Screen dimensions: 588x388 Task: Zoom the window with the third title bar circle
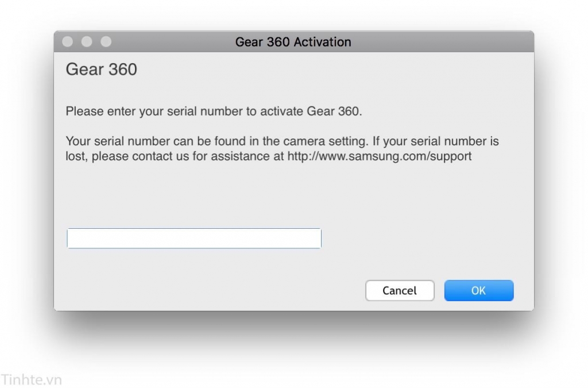[x=106, y=41]
